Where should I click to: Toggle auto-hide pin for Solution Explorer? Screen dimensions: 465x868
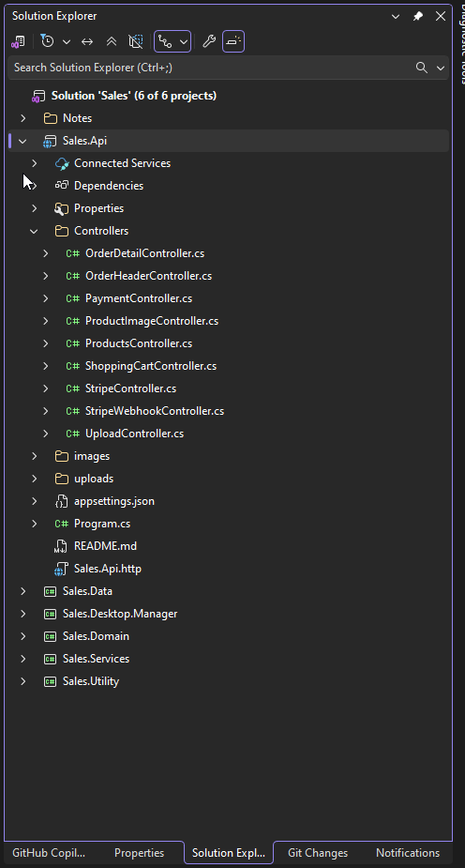[418, 16]
